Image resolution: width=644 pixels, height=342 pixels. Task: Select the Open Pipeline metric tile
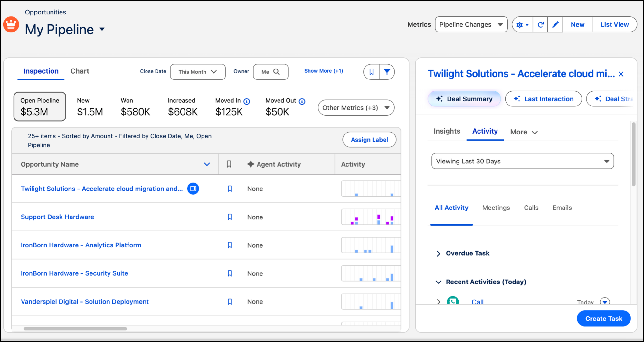[40, 106]
